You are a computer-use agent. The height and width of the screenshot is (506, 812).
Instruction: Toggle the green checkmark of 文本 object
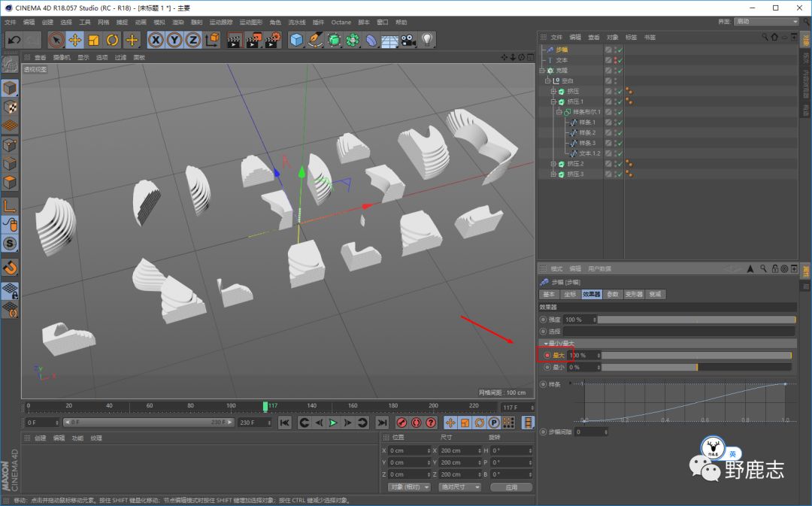pyautogui.click(x=620, y=60)
